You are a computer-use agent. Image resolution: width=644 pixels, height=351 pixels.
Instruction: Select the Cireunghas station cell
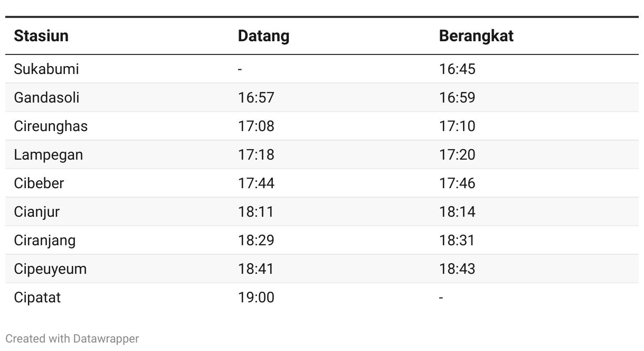coord(51,126)
